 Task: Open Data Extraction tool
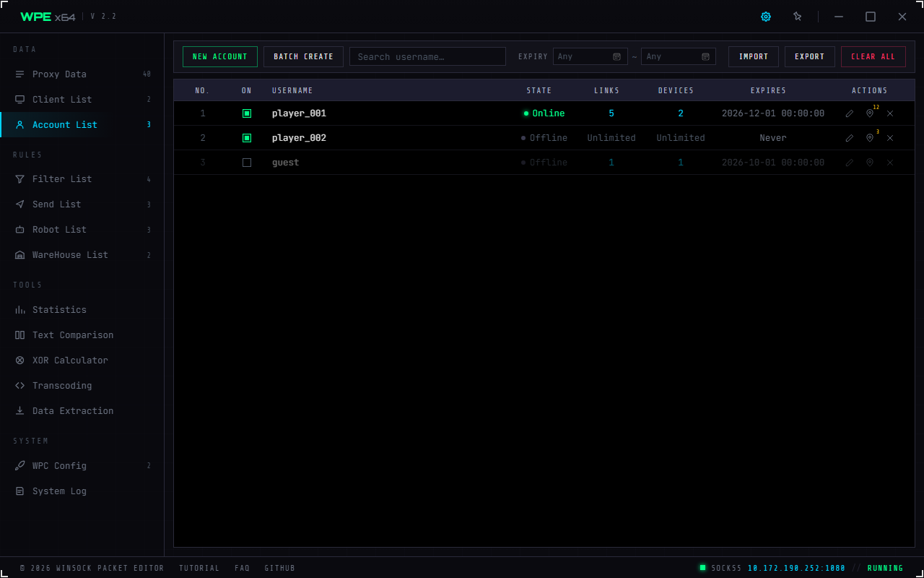[x=82, y=411]
